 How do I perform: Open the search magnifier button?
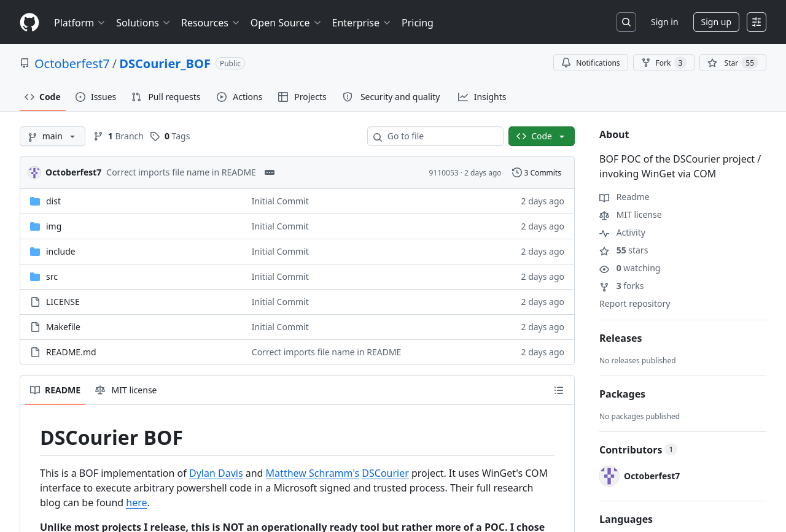click(x=626, y=22)
